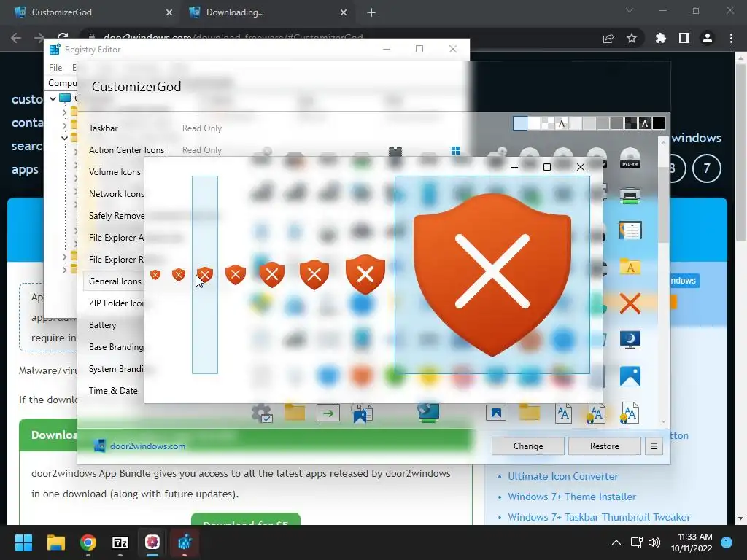Click the largest shield preview image
The height and width of the screenshot is (560, 747).
(492, 275)
